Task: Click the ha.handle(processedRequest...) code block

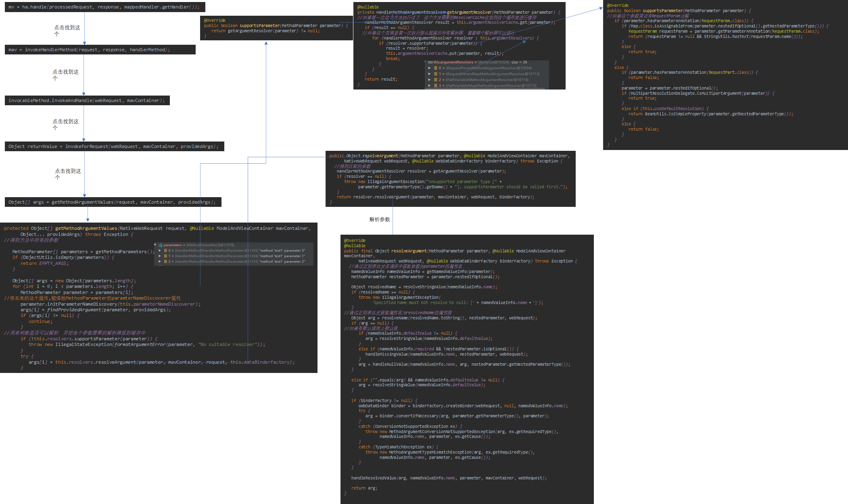Action: [x=104, y=7]
